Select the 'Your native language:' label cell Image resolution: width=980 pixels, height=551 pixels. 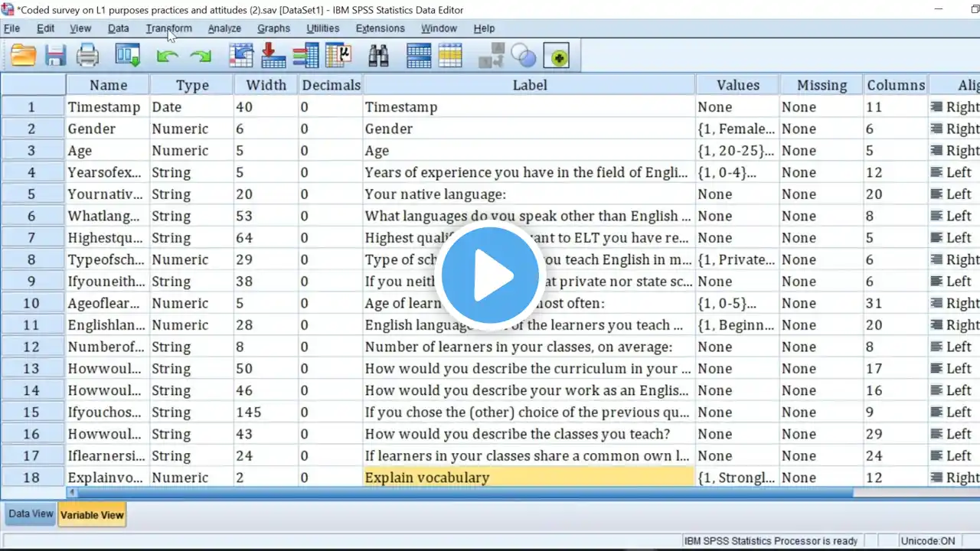tap(529, 194)
